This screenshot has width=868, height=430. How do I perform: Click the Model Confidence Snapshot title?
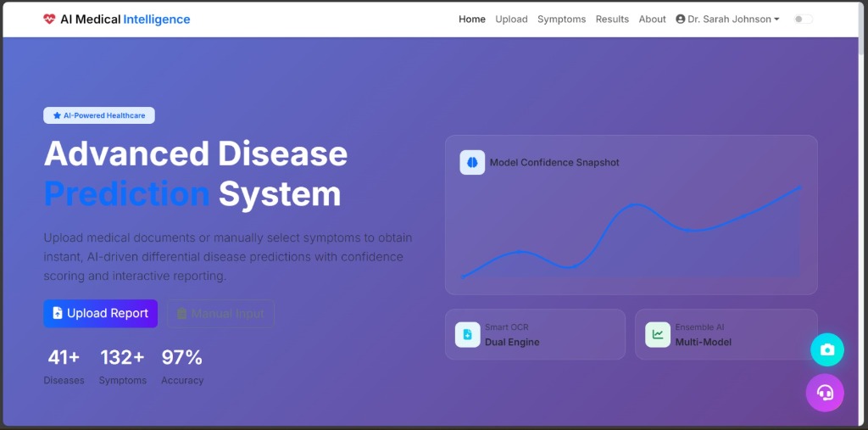point(554,162)
